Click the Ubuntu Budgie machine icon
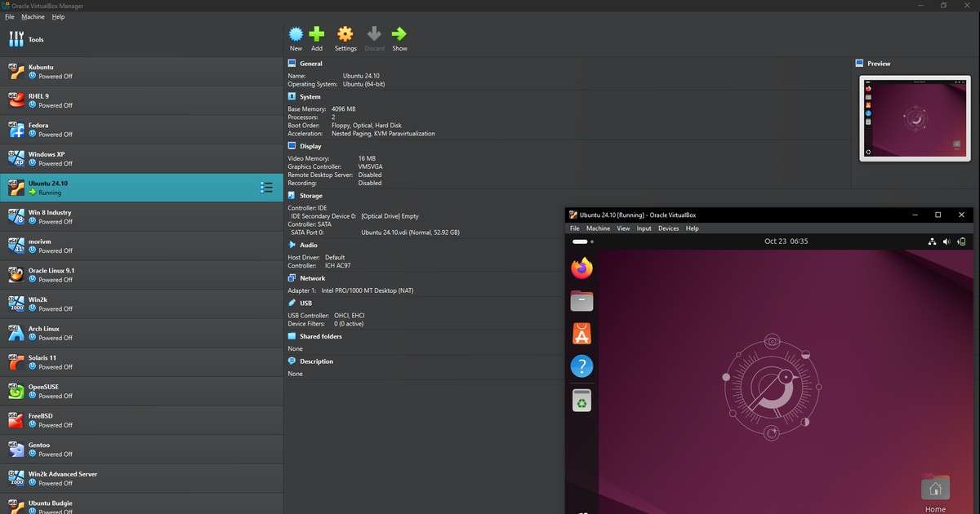Image resolution: width=980 pixels, height=514 pixels. coord(16,507)
